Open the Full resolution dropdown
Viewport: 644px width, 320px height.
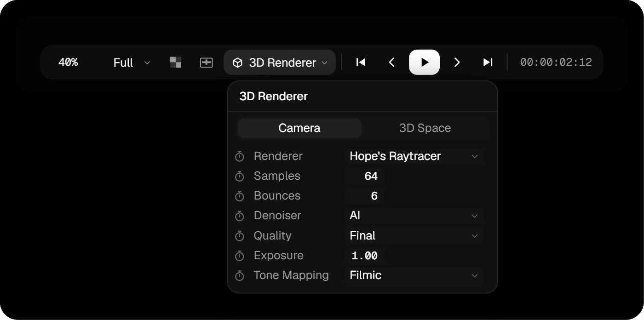[x=132, y=63]
